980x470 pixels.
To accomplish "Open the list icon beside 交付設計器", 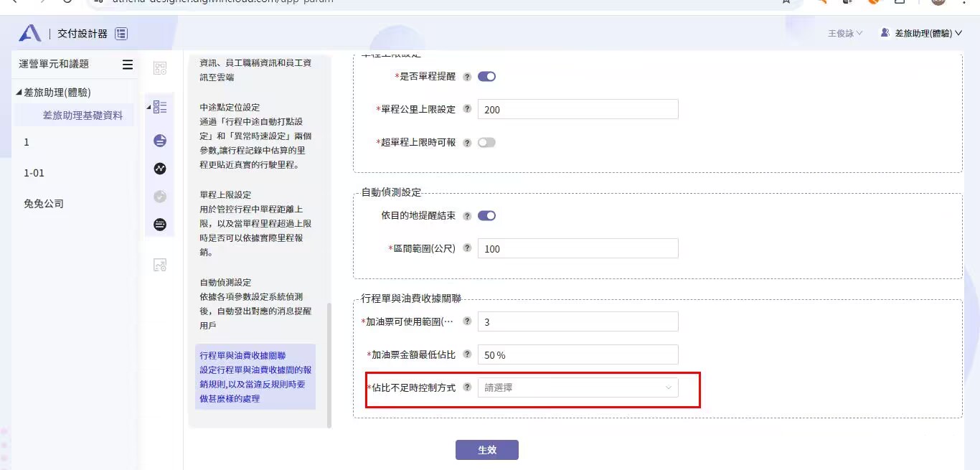I will pyautogui.click(x=121, y=34).
